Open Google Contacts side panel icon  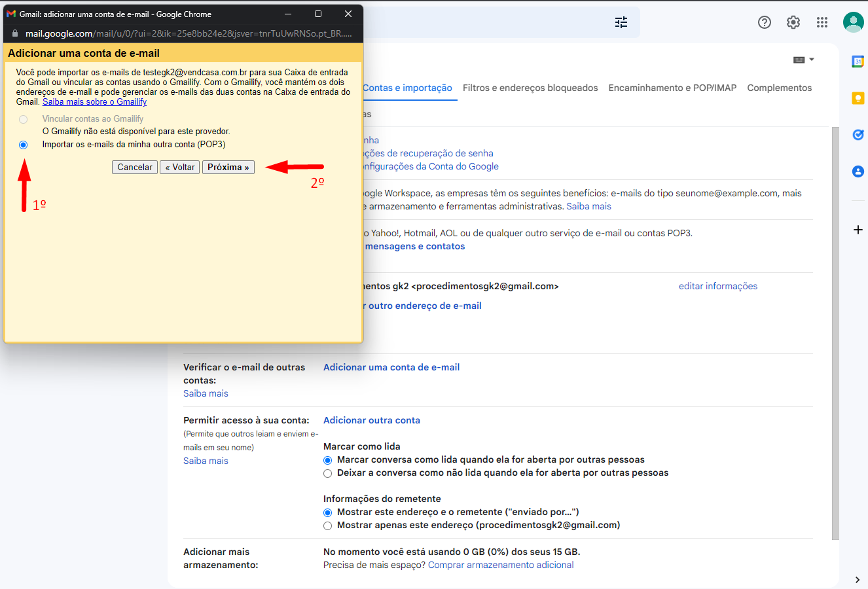click(x=858, y=171)
